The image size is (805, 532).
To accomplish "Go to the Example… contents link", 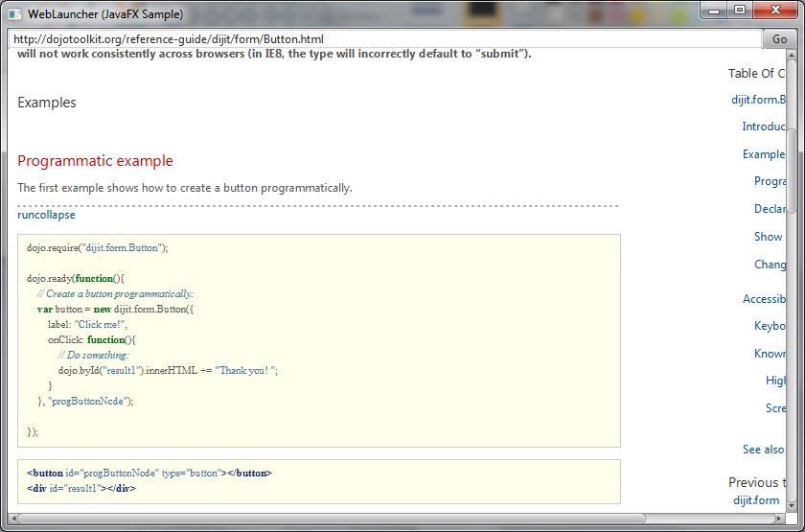I will click(x=764, y=154).
